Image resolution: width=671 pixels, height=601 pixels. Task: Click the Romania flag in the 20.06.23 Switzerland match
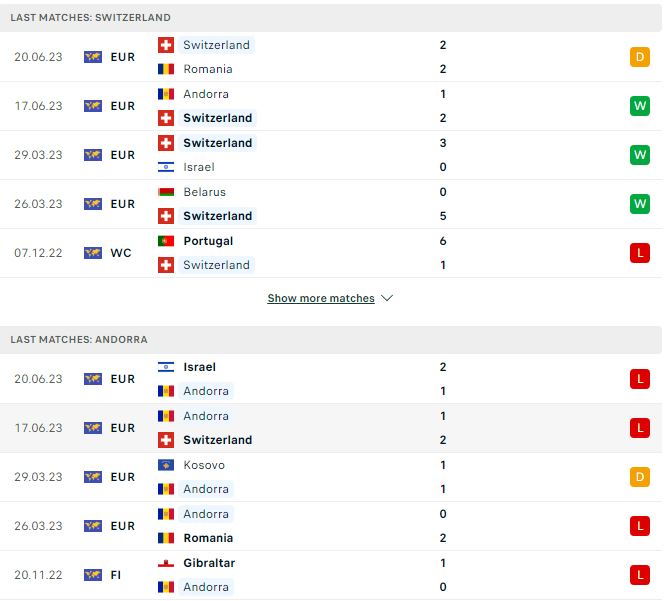tap(166, 69)
